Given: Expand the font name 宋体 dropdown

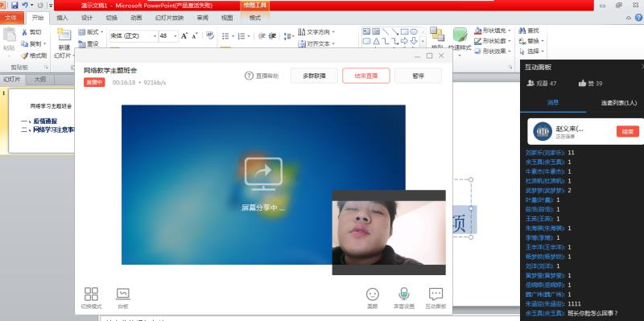Looking at the screenshot, I should [155, 36].
